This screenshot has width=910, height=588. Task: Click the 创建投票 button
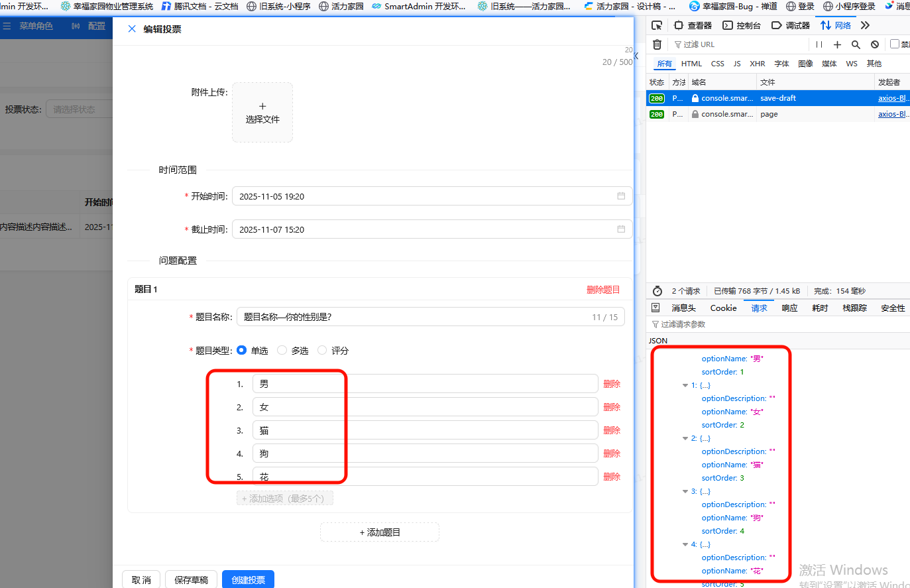pos(248,579)
